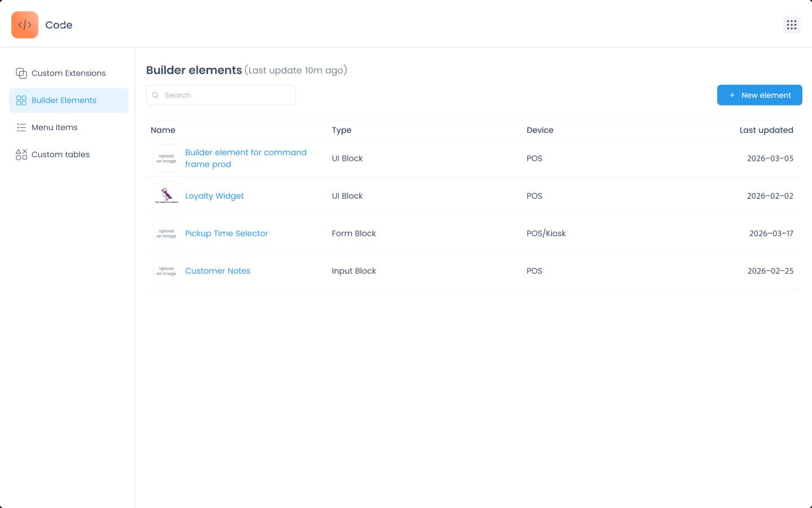Viewport: 812px width, 508px height.
Task: Click the date 2026-02-25
Action: tap(770, 271)
